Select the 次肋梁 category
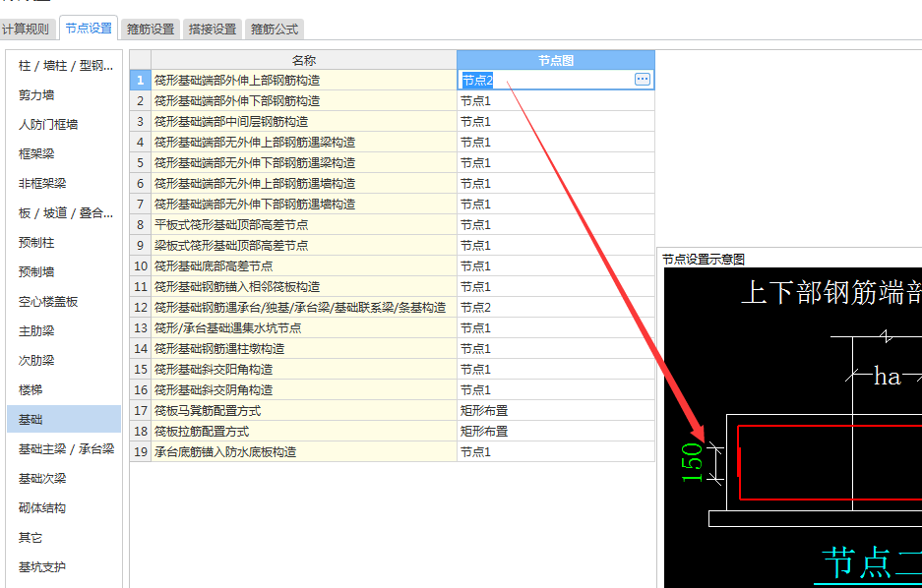The height and width of the screenshot is (588, 922). coord(65,360)
